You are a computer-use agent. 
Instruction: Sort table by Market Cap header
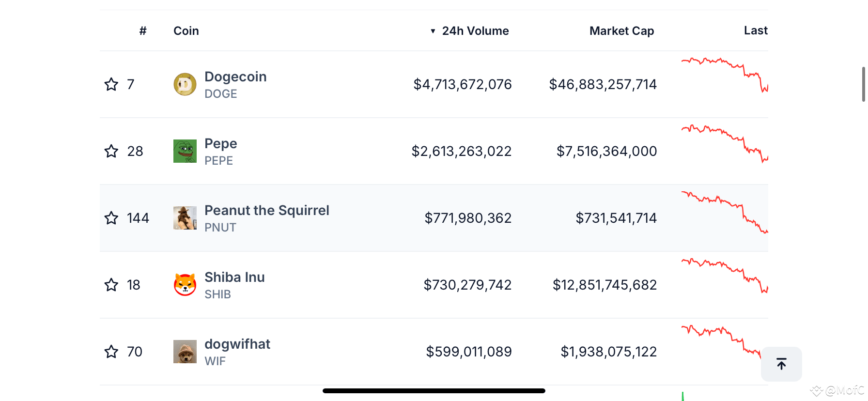622,31
